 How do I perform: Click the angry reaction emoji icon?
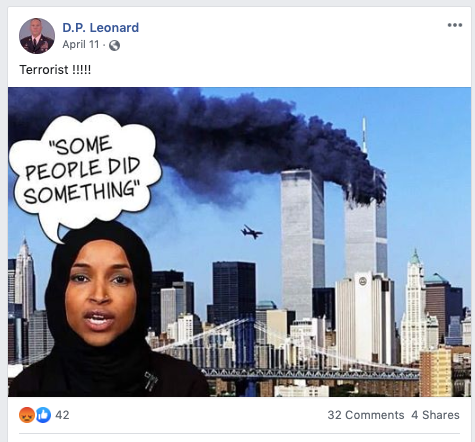tap(27, 415)
